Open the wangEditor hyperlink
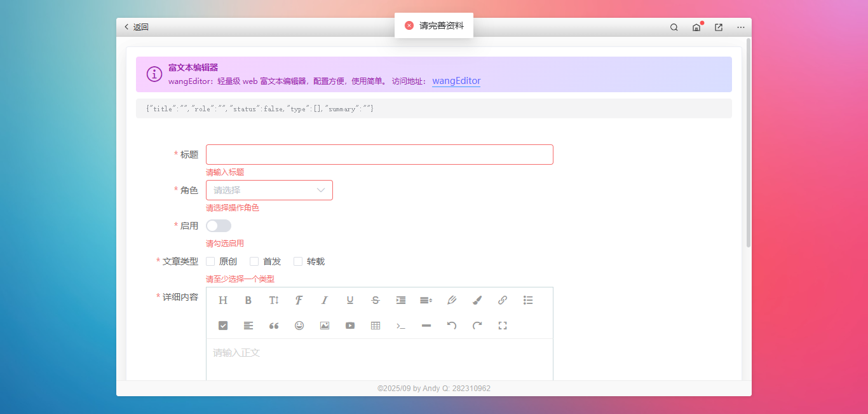868x414 pixels. 456,81
